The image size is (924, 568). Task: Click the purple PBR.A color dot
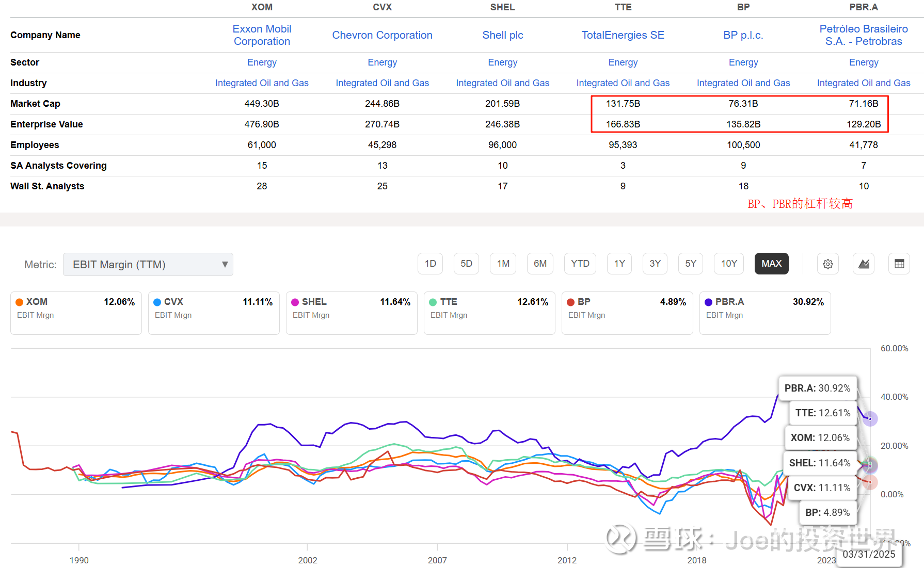(x=709, y=302)
